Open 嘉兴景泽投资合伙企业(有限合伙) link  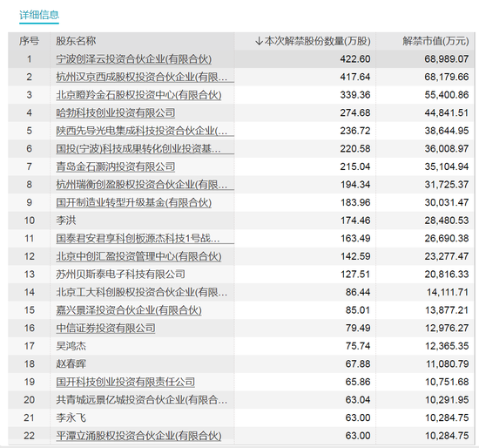click(129, 310)
